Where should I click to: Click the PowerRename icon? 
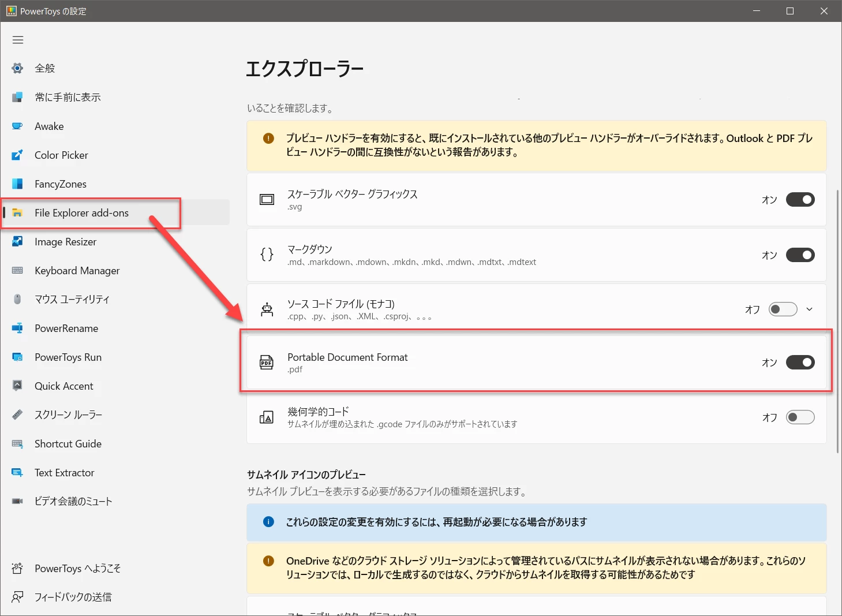coord(17,328)
